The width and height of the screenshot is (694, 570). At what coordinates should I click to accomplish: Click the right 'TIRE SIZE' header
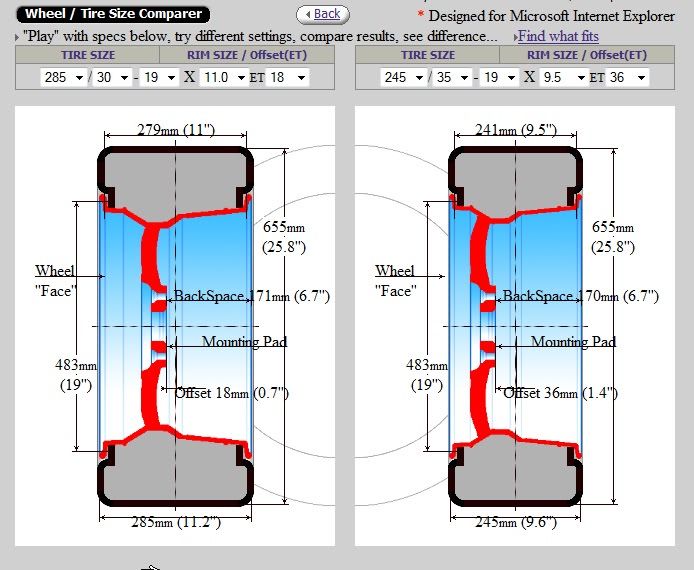click(x=428, y=55)
